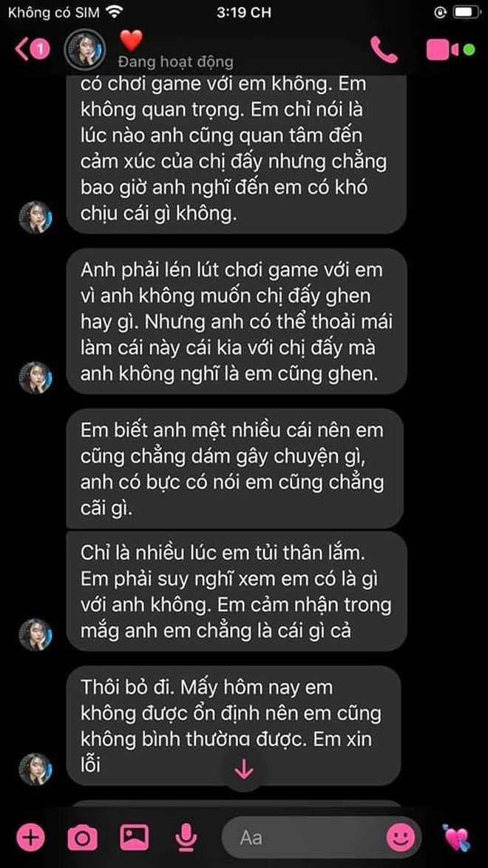Tap the message starting 'Em biết anh mệt'
This screenshot has width=488, height=868.
coord(234,468)
